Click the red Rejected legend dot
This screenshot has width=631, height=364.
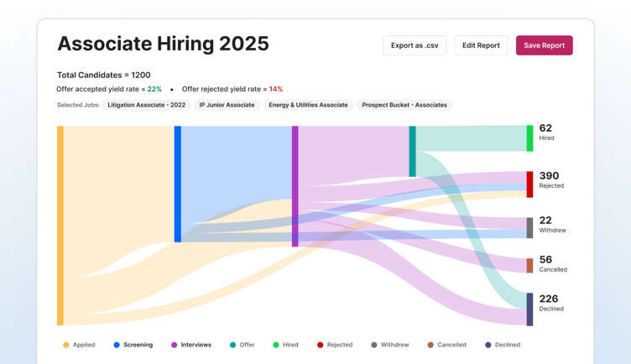click(x=321, y=345)
